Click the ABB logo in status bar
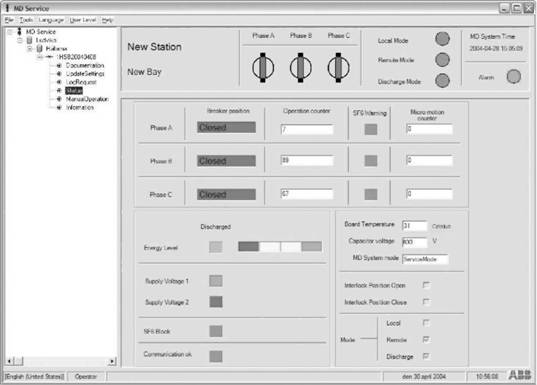The image size is (537, 385). click(520, 375)
